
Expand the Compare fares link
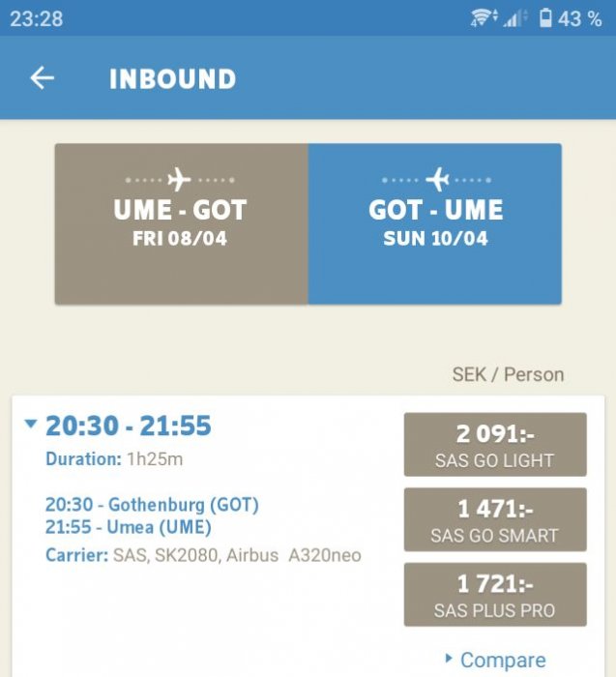494,660
